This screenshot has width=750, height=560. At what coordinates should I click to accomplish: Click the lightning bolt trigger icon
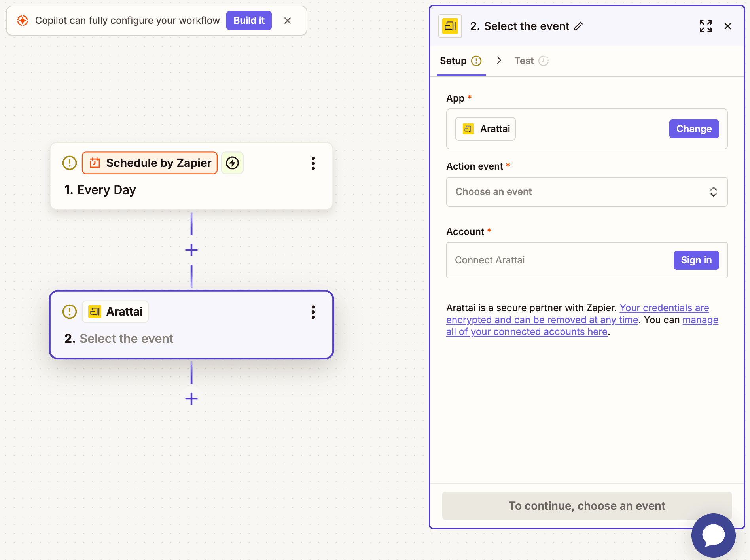click(232, 163)
